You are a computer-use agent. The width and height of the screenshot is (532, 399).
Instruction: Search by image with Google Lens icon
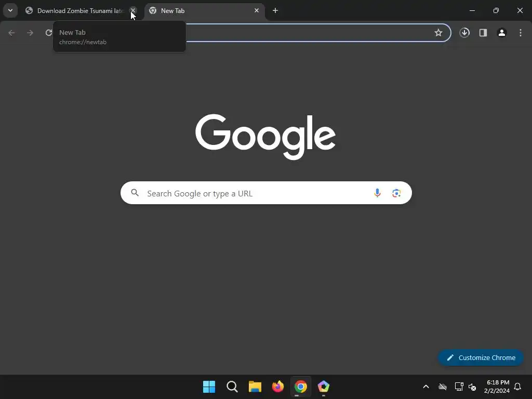[x=396, y=193]
